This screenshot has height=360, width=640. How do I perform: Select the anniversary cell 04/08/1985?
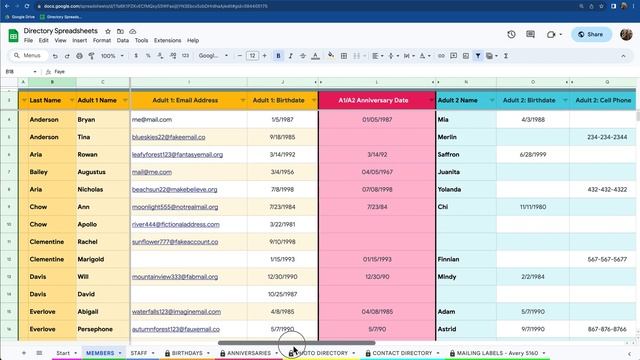[x=377, y=311]
